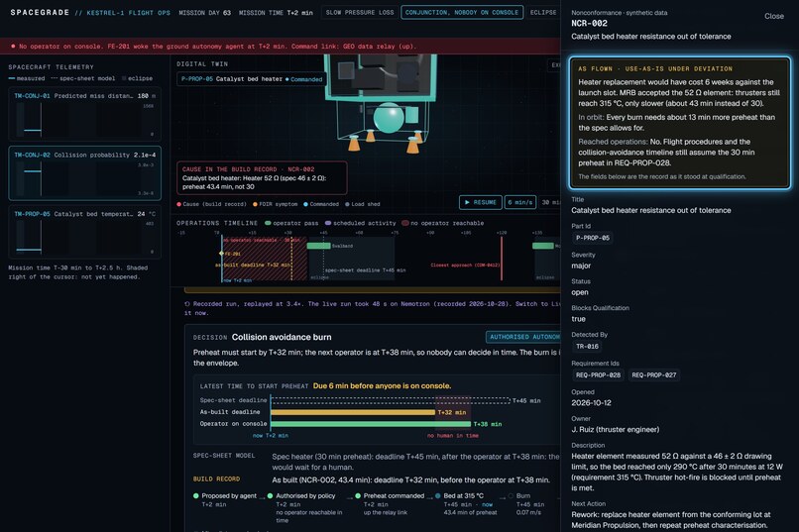Click the NCR-002 panel heading
799x532 pixels.
tap(589, 24)
